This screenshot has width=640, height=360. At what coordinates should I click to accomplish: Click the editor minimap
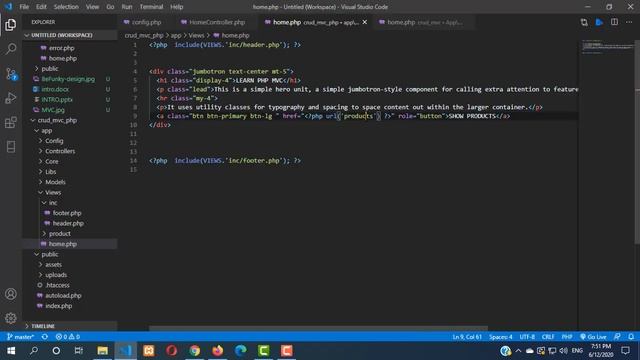click(x=607, y=47)
